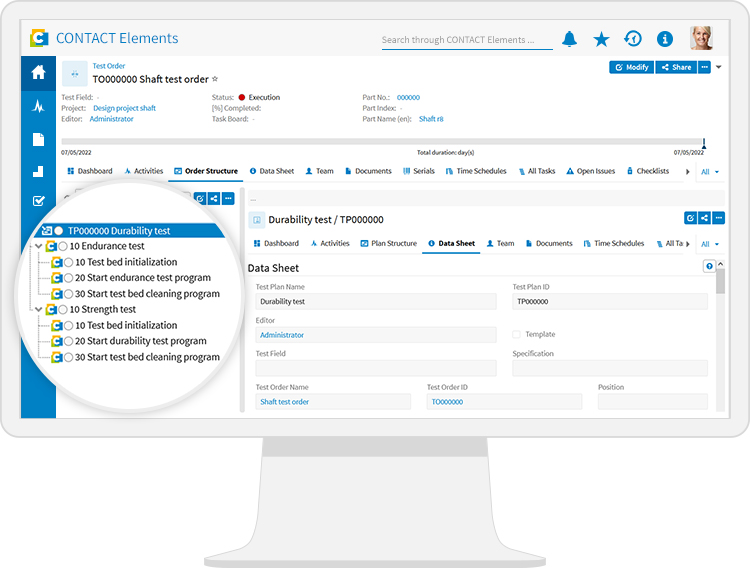Click the timeline end marker

tap(704, 143)
